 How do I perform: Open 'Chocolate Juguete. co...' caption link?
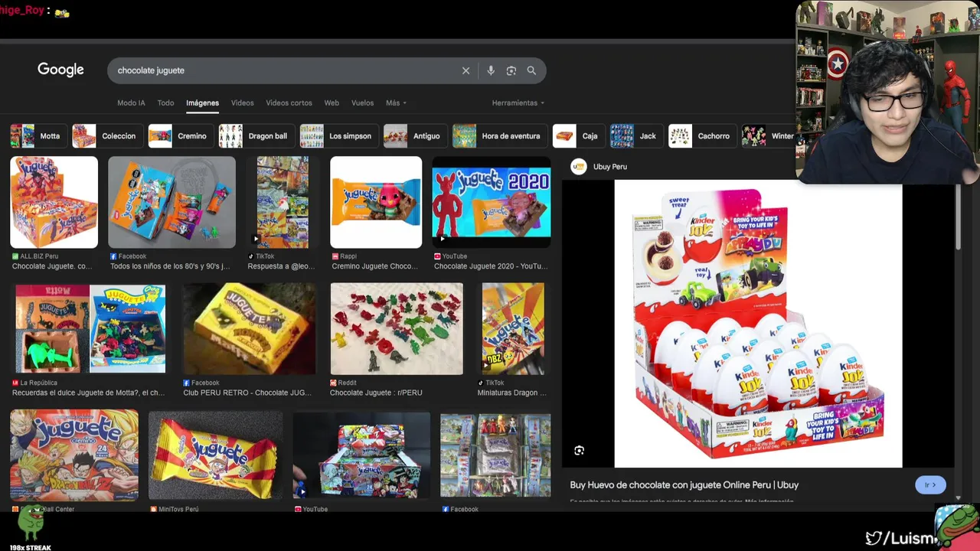pos(52,266)
